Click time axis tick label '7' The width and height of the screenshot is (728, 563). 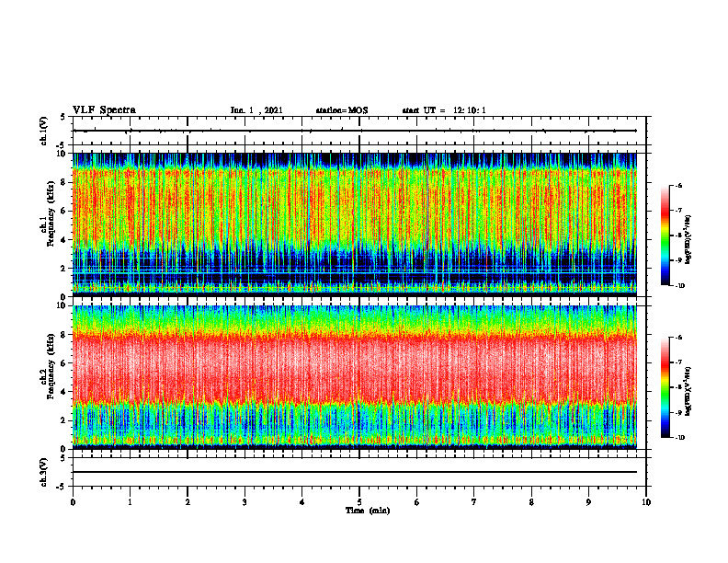click(474, 502)
